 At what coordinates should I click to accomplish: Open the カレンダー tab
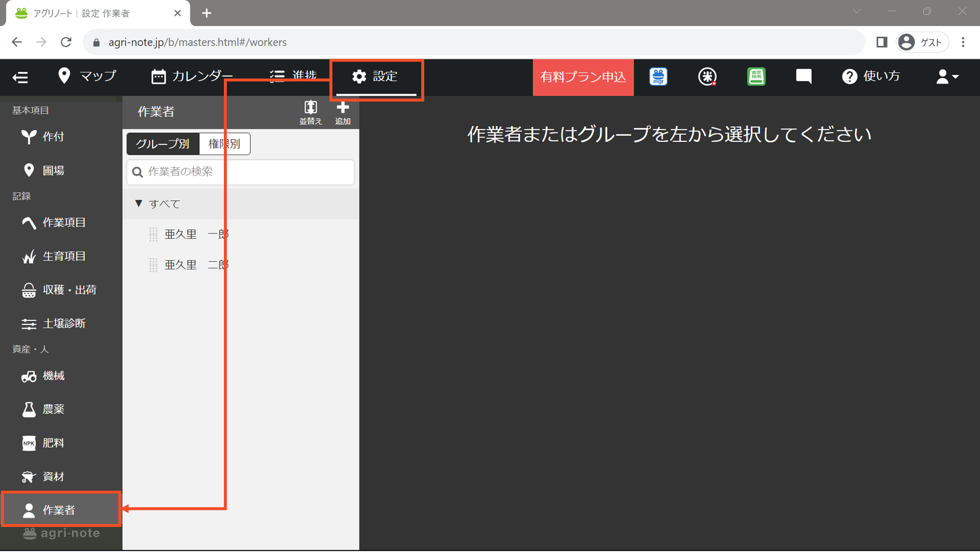click(192, 76)
